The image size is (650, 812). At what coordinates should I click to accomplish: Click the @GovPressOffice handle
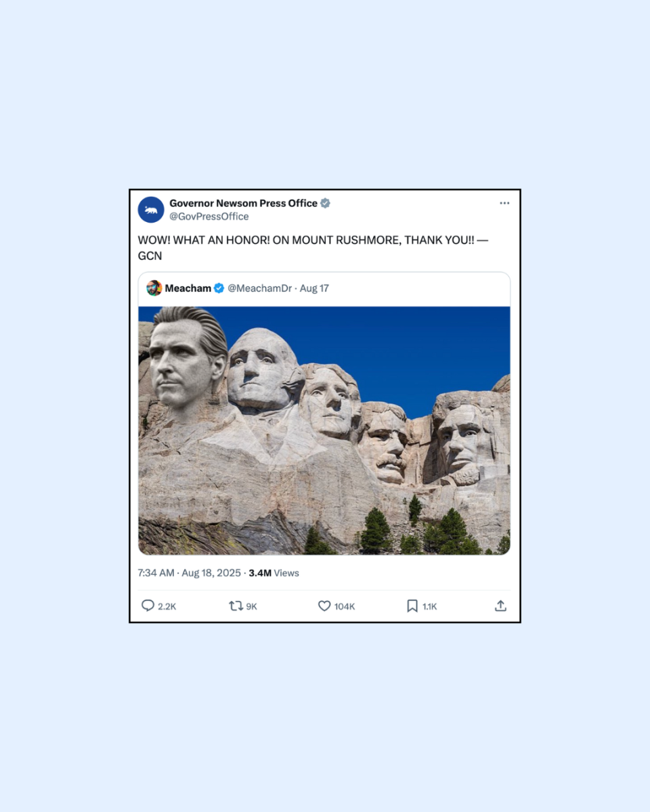coord(209,217)
